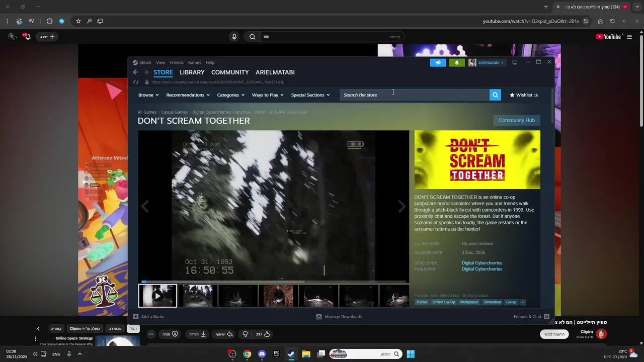Open YouTube notifications bell
The height and width of the screenshot is (362, 644).
click(x=27, y=37)
